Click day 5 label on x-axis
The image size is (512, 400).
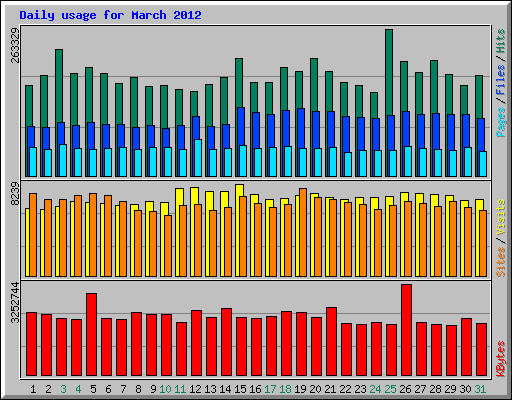point(93,389)
